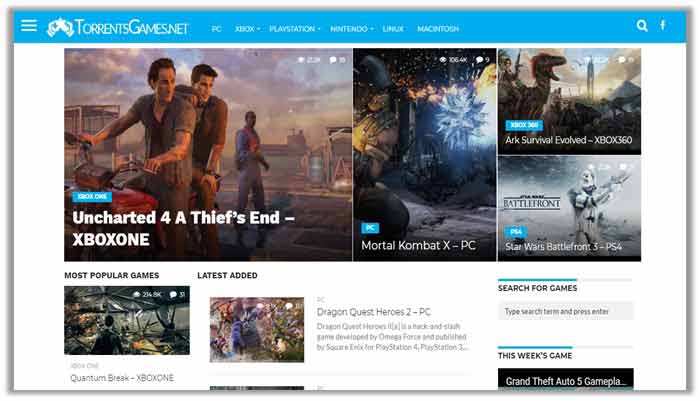The width and height of the screenshot is (700, 401).
Task: Expand the NINTENDO dropdown menu
Action: (352, 29)
